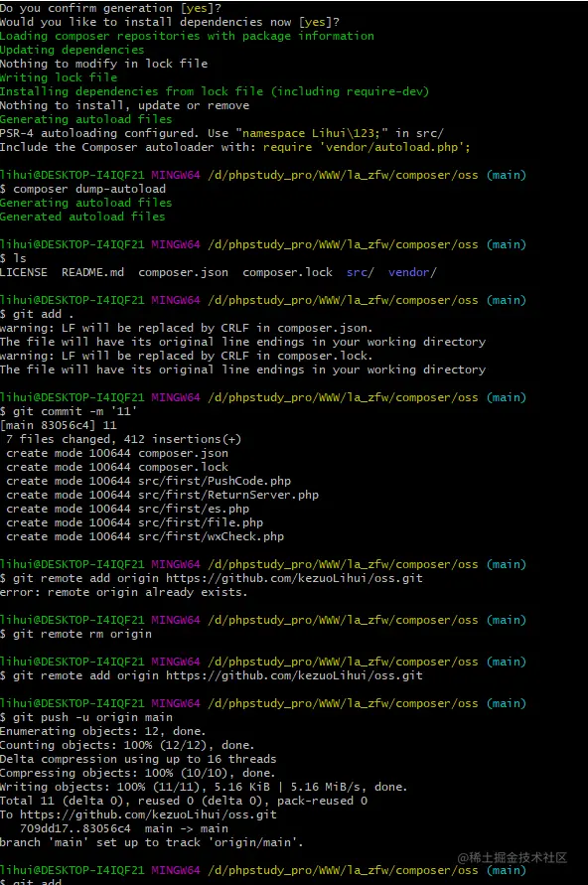Image resolution: width=588 pixels, height=885 pixels.
Task: Click 'Include the Composer autoloader with' line
Action: coord(234,147)
